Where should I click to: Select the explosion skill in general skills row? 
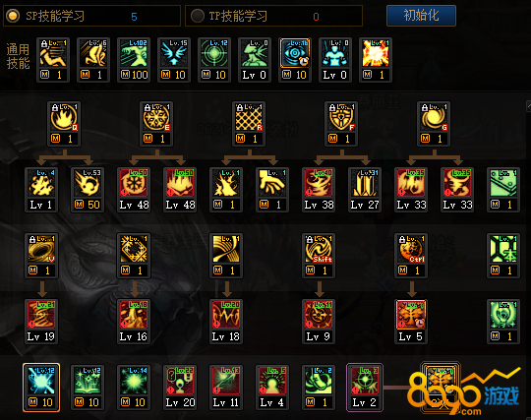tap(376, 60)
